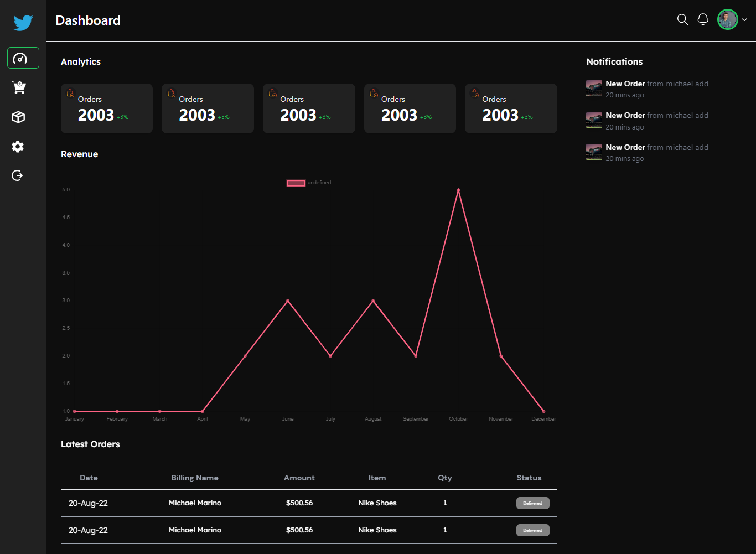This screenshot has height=554, width=756.
Task: Click the car thumbnail in the second notification
Action: pos(594,120)
